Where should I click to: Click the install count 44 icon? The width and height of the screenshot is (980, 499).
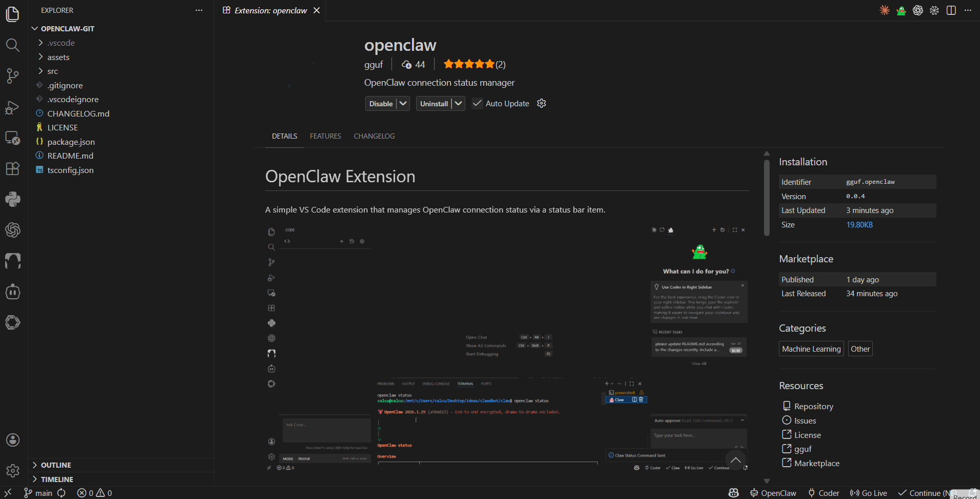tap(406, 65)
